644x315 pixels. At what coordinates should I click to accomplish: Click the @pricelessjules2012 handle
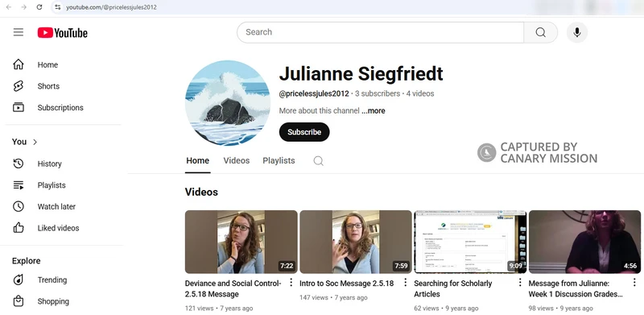pyautogui.click(x=314, y=93)
